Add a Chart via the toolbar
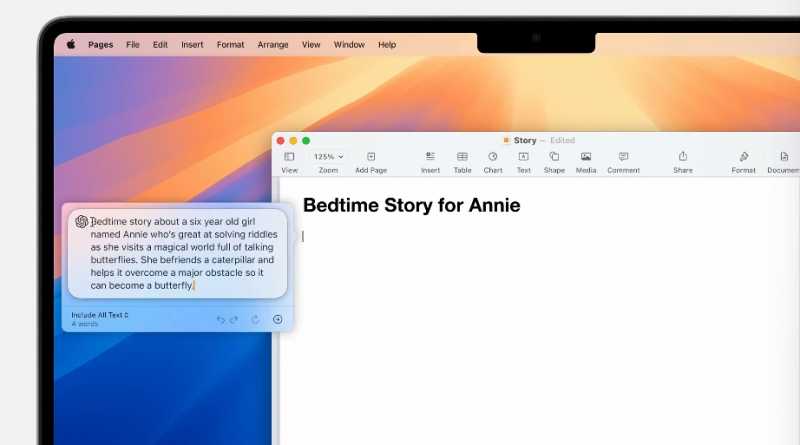This screenshot has height=445, width=800. tap(493, 157)
